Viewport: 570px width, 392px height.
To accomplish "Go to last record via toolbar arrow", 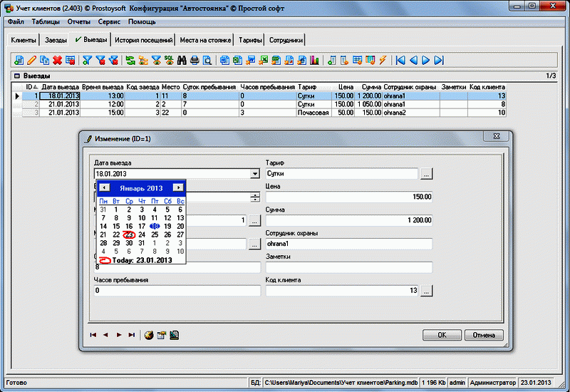I will [439, 61].
